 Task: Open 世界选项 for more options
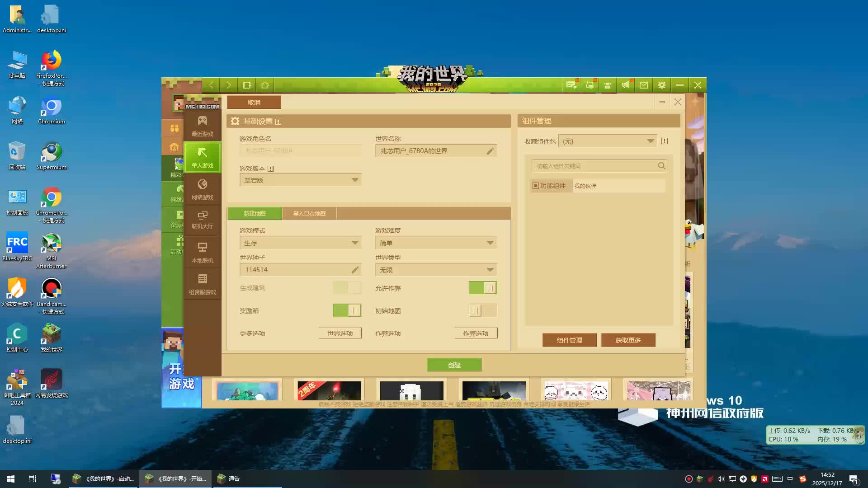pos(340,333)
